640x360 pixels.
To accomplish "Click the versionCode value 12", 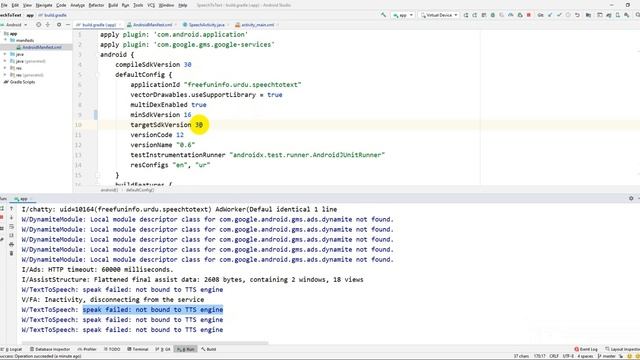I will click(180, 135).
